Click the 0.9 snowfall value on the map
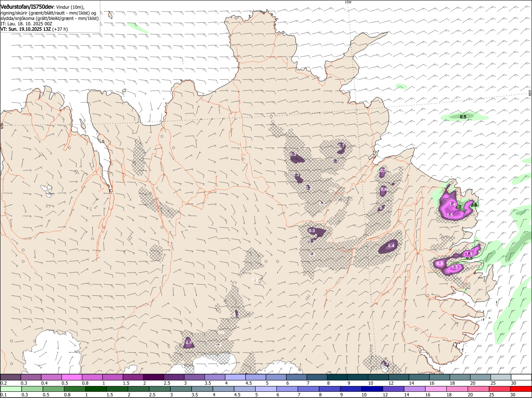532x398 pixels. (441, 263)
